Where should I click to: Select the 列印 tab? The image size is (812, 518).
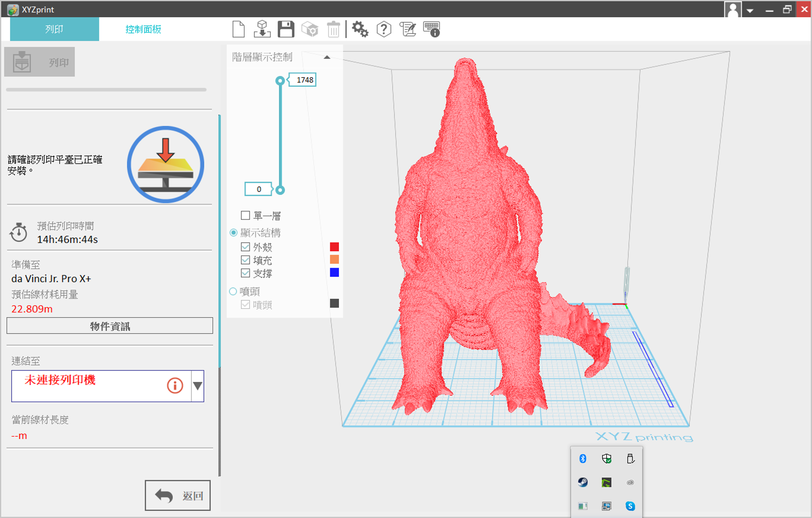(x=54, y=29)
